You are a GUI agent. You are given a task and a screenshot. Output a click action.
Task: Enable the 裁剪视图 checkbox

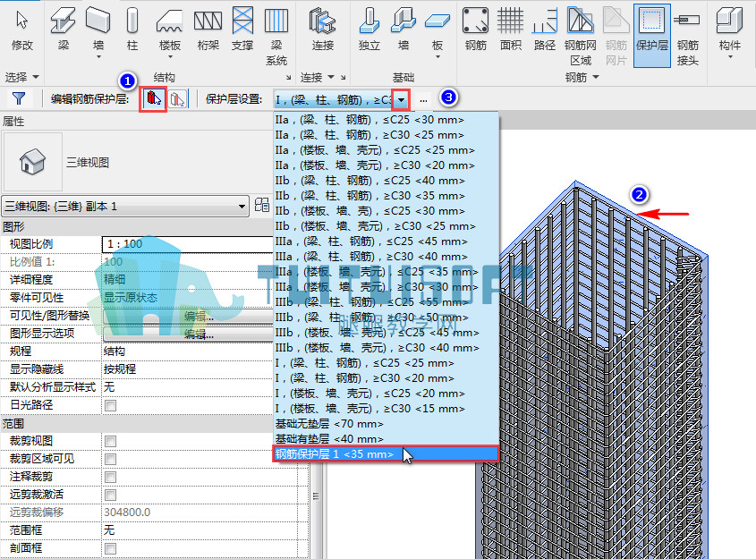pos(110,441)
